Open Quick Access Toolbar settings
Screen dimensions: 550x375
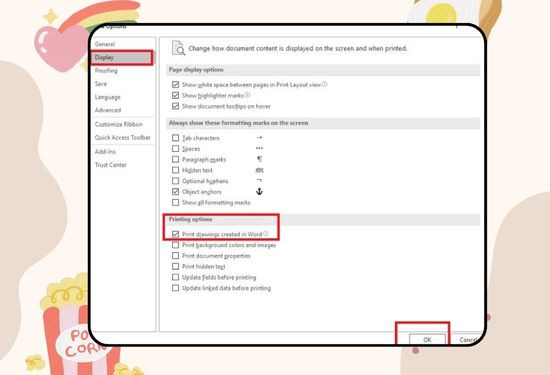tap(122, 138)
